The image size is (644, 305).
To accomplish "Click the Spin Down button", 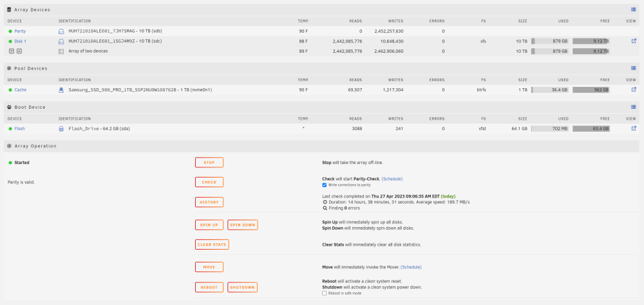I will [243, 225].
